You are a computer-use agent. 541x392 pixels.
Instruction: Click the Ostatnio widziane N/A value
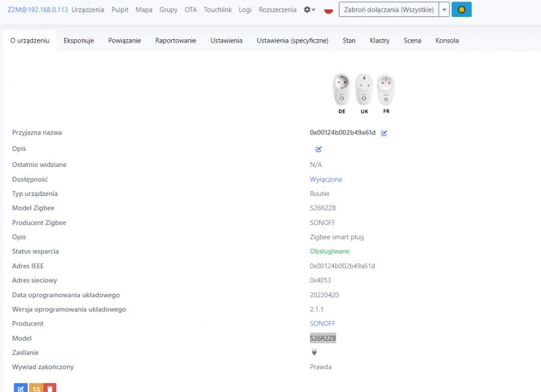click(x=316, y=165)
